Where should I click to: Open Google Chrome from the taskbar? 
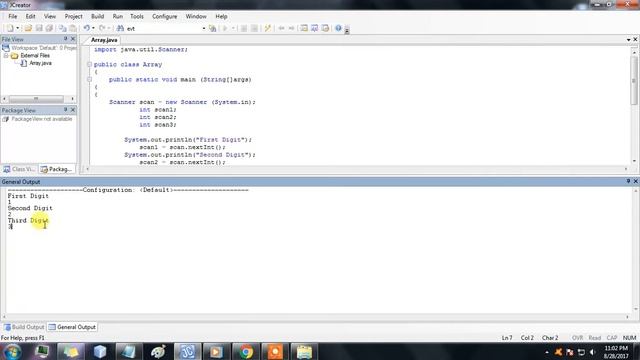pos(246,351)
